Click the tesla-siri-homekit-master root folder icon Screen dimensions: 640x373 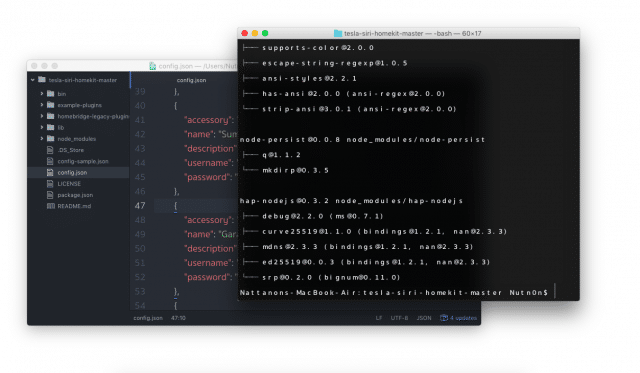[x=42, y=80]
